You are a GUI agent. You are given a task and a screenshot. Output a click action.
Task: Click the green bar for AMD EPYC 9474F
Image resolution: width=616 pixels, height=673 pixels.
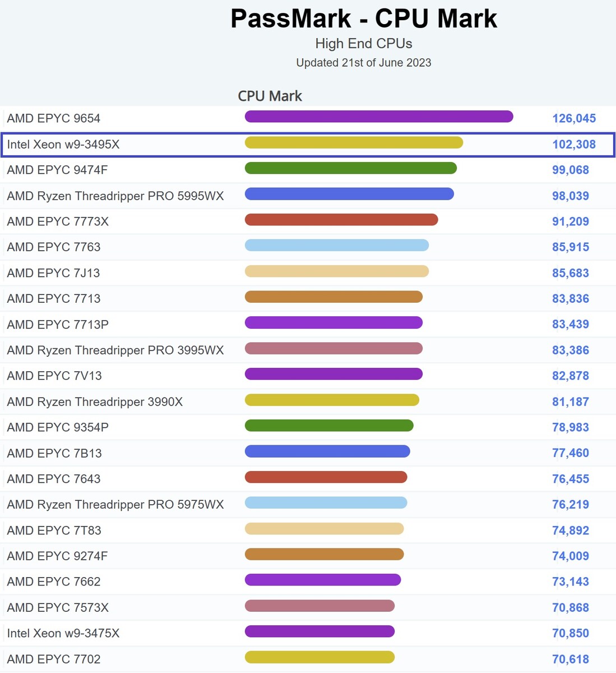click(x=351, y=168)
